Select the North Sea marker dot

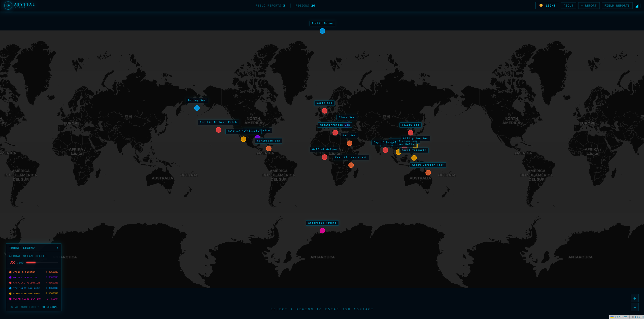coord(324,111)
